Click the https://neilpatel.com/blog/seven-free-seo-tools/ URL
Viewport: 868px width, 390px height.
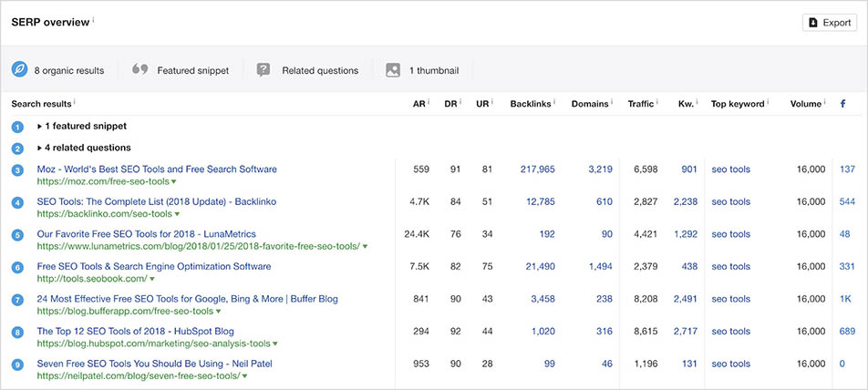[x=139, y=376]
